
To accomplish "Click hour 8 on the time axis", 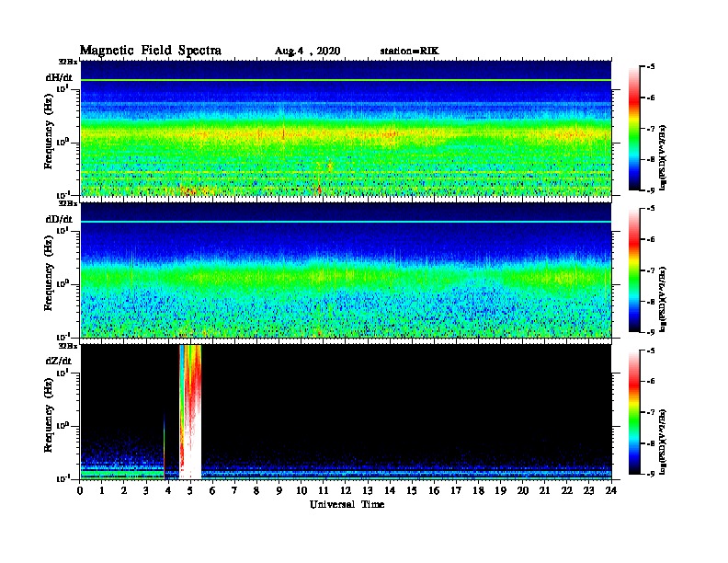I will (257, 490).
